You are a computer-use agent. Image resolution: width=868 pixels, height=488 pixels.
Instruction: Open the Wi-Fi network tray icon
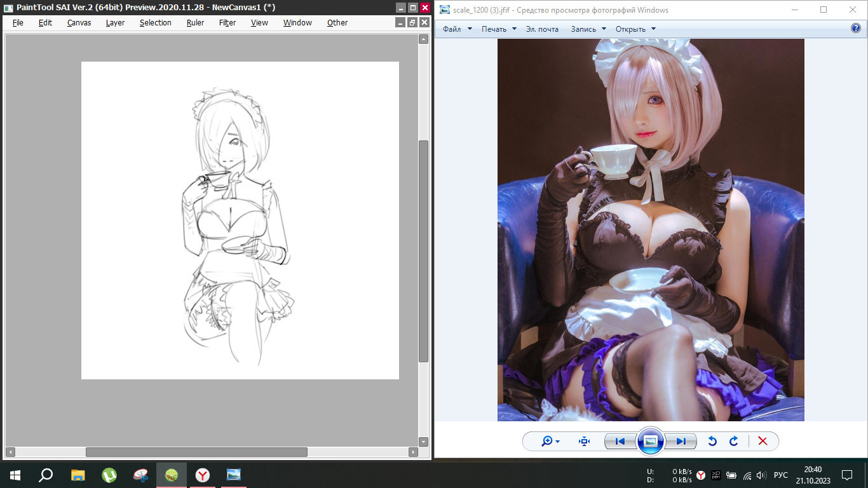(747, 475)
